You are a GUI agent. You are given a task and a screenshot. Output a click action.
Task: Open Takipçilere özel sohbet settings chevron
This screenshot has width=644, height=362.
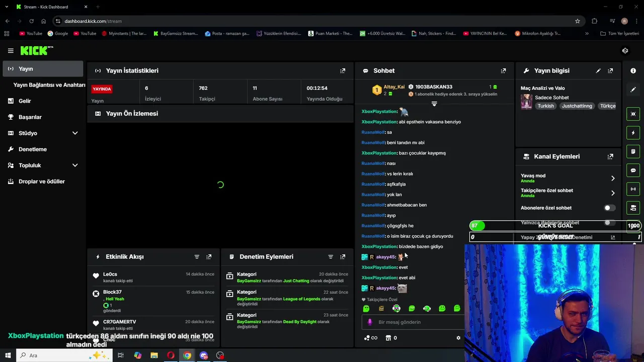point(612,193)
